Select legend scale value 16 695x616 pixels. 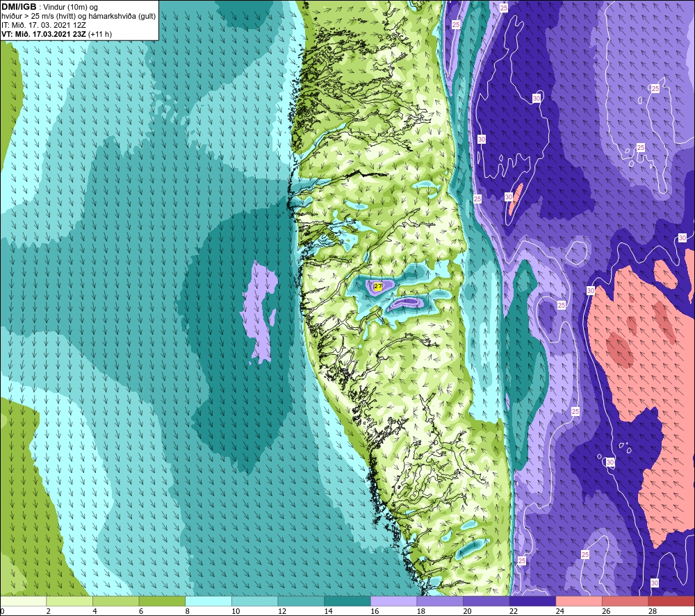[x=375, y=611]
